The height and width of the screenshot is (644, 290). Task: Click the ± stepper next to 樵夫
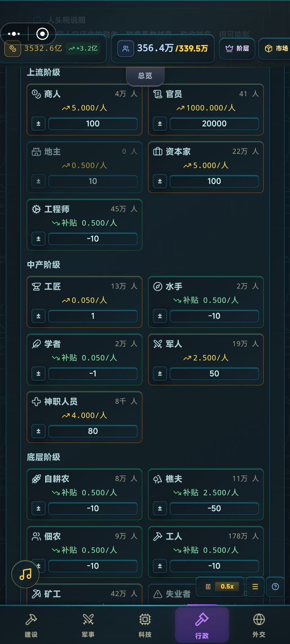tap(159, 508)
